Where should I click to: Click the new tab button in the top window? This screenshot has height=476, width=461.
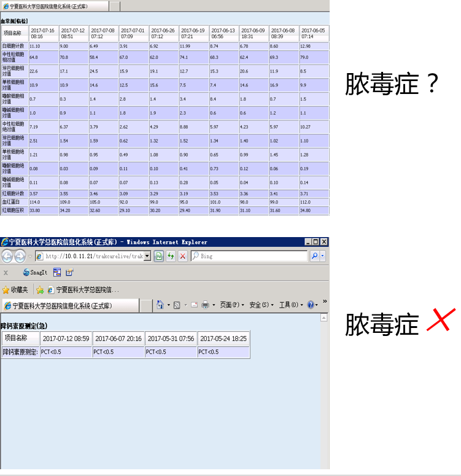(115, 6)
